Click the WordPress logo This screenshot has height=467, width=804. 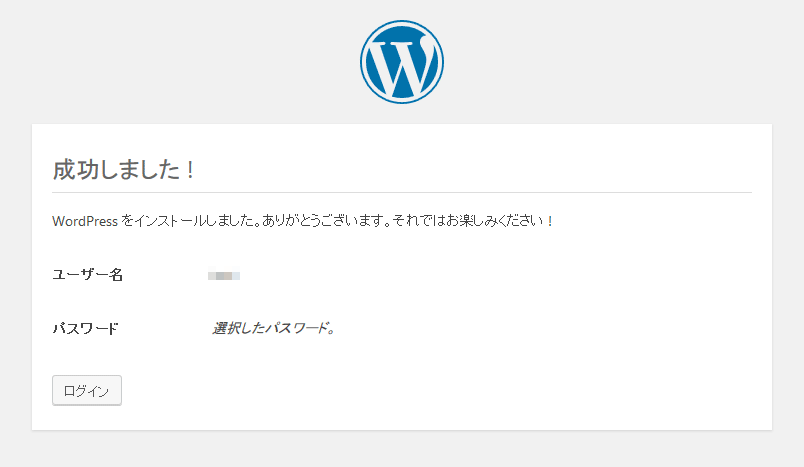pos(402,62)
